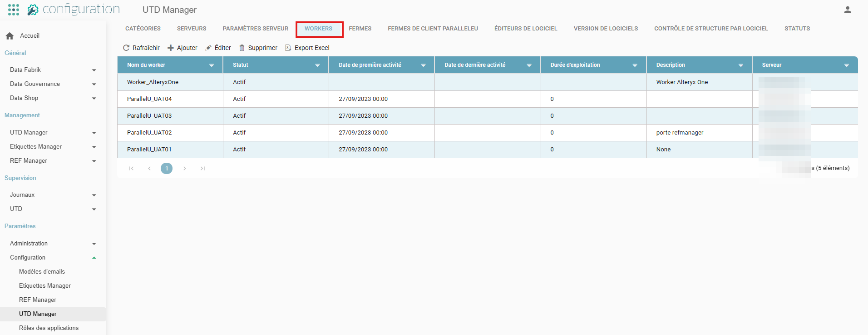Switch to the Catégories tab
The image size is (868, 335).
(143, 29)
